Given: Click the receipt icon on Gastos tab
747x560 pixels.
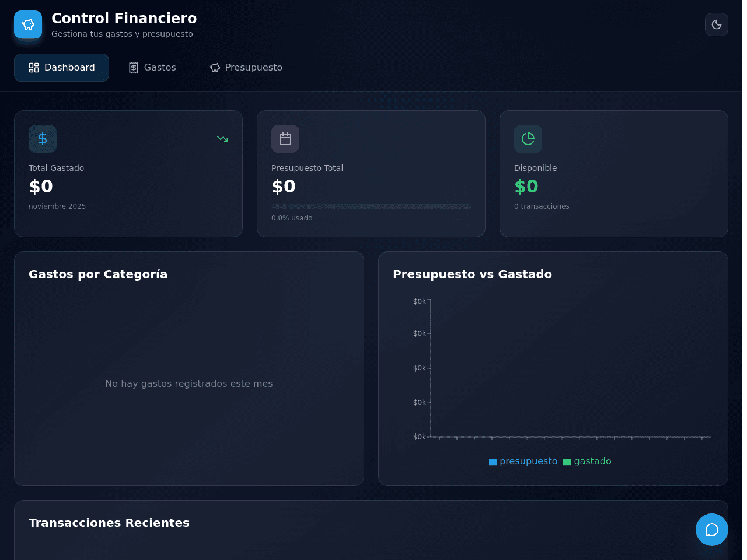Looking at the screenshot, I should pos(134,68).
